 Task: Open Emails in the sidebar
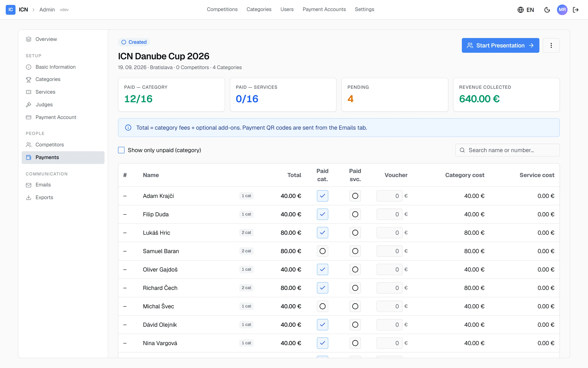tap(63, 185)
